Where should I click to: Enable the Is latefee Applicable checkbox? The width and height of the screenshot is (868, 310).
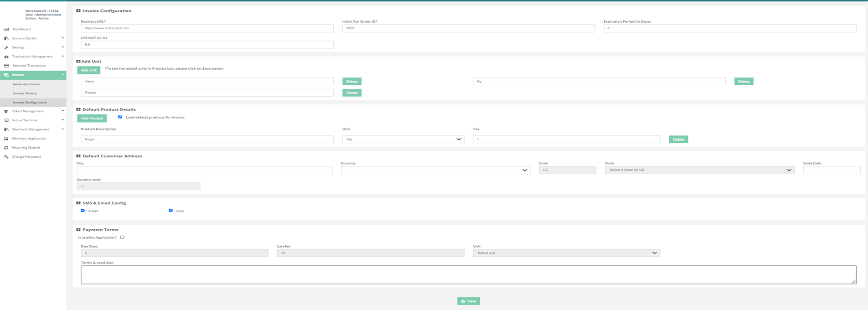click(x=122, y=238)
